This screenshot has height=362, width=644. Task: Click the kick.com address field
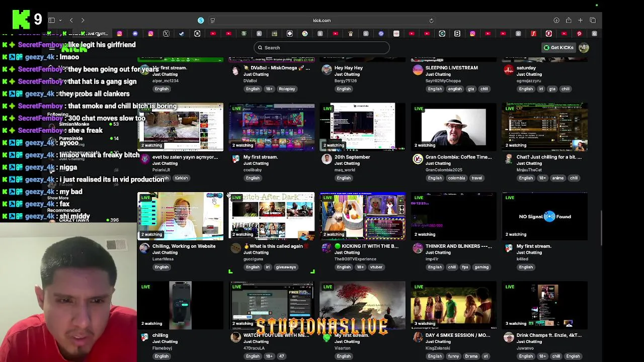(x=322, y=21)
